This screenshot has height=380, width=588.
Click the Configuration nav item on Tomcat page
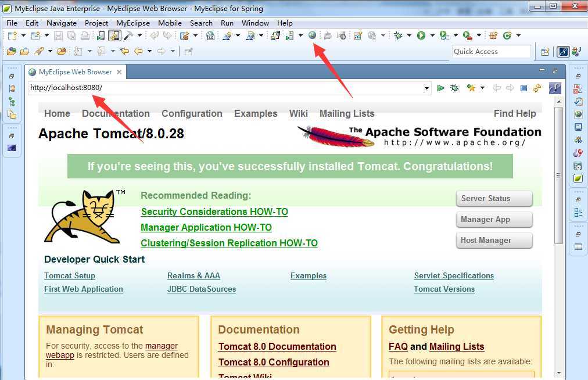pos(192,114)
